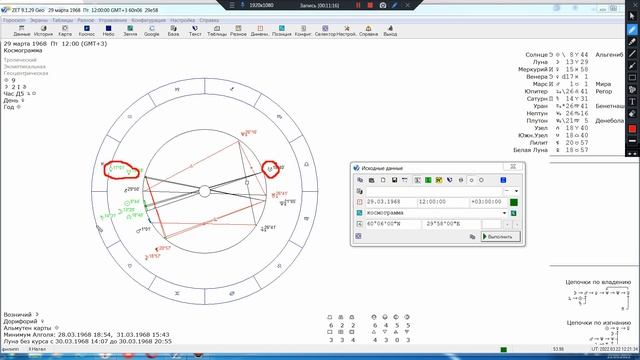This screenshot has height=360, width=640.
Task: Open the Селектор toolbar icon
Action: click(325, 31)
